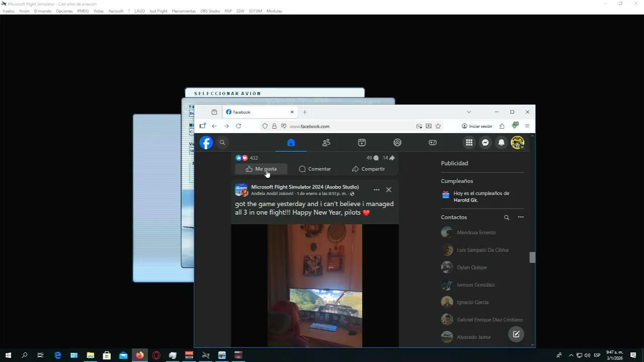Open the Avión menu in Flight Simulator
Screen dimensions: 644x362
(x=24, y=11)
